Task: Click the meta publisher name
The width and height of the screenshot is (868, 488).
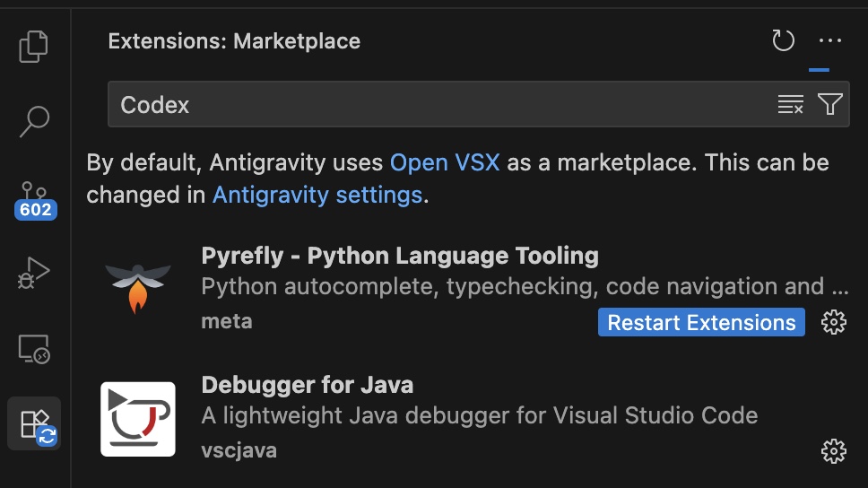Action: pyautogui.click(x=227, y=321)
